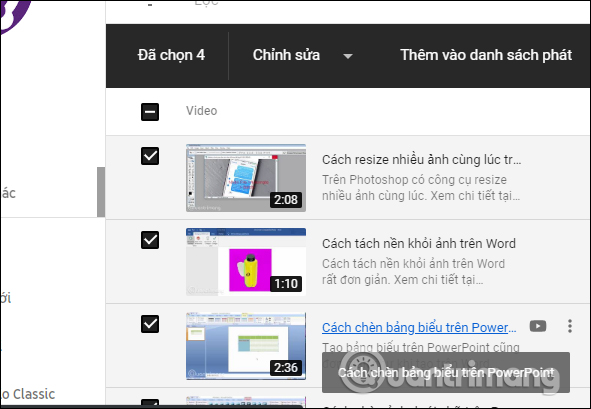The image size is (591, 409).
Task: Open the 2:36 PowerPoint table video thumbnail
Action: [x=246, y=346]
